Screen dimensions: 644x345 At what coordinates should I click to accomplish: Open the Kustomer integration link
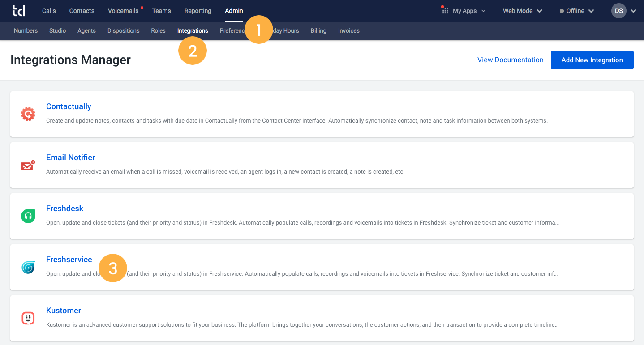click(64, 311)
